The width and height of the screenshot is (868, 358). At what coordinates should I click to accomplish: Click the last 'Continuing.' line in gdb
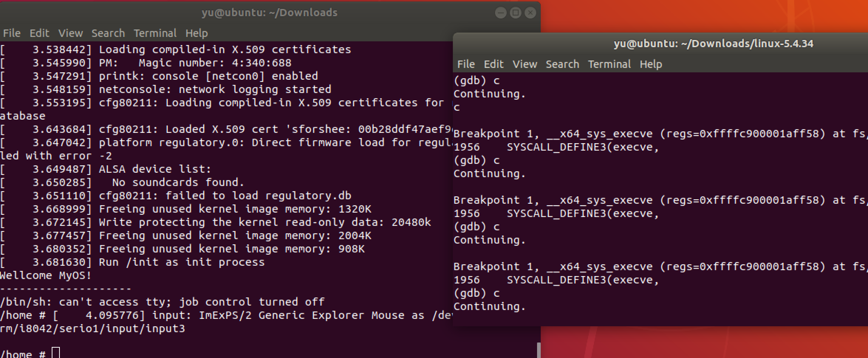489,306
